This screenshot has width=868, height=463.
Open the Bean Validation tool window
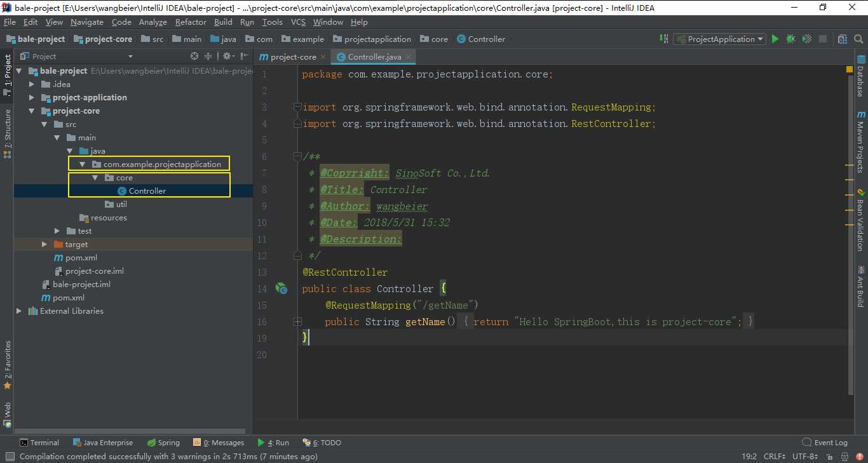pos(860,219)
